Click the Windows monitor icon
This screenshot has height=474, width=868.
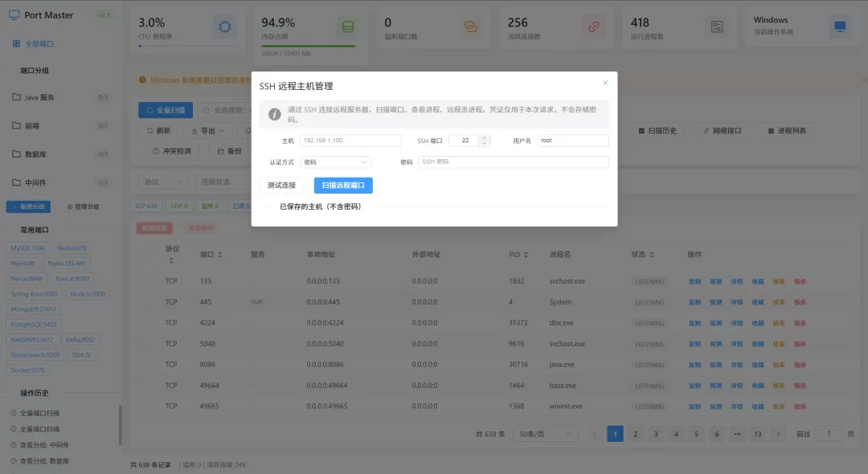tap(840, 27)
